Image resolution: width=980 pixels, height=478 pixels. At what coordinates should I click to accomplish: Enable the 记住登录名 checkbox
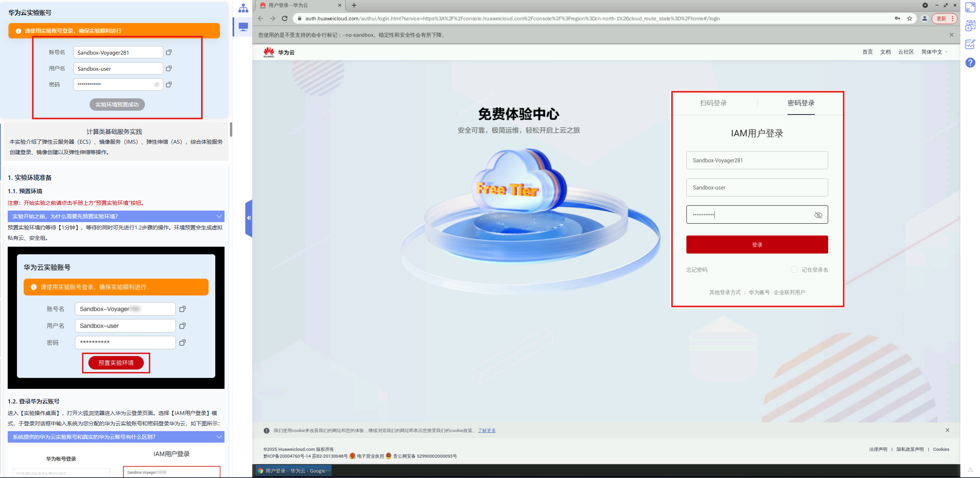(x=794, y=269)
